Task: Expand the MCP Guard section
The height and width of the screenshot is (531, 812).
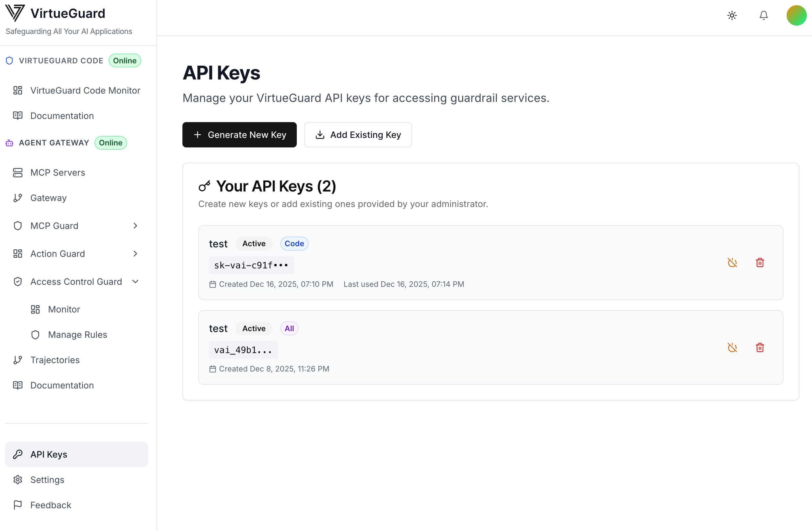Action: click(135, 225)
